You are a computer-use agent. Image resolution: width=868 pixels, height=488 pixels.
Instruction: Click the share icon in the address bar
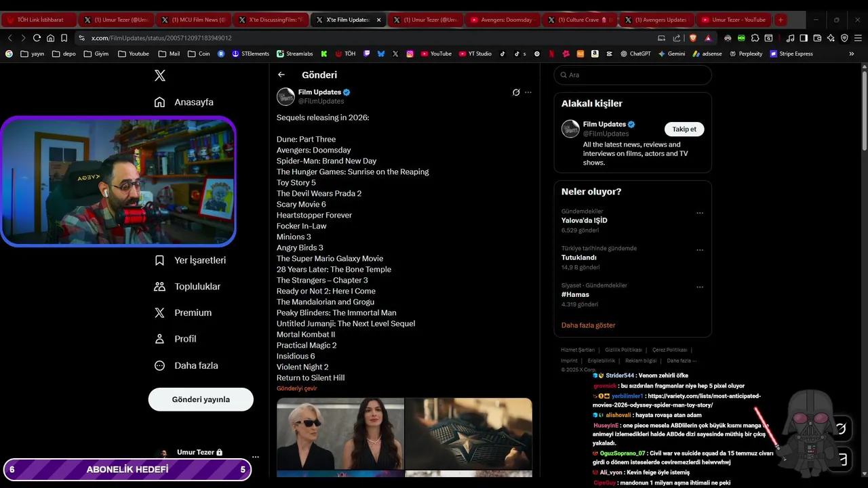click(x=676, y=38)
